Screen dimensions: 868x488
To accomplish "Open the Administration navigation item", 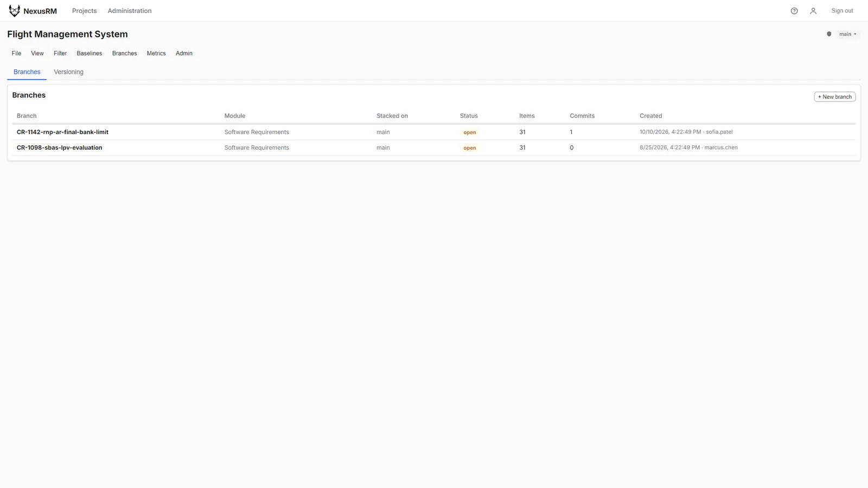I will pos(130,11).
